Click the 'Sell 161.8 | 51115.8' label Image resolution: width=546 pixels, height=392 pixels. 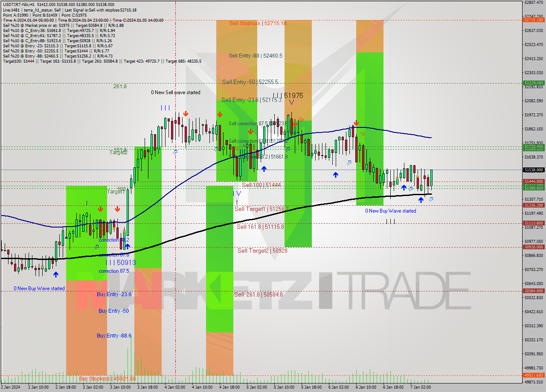pyautogui.click(x=260, y=227)
